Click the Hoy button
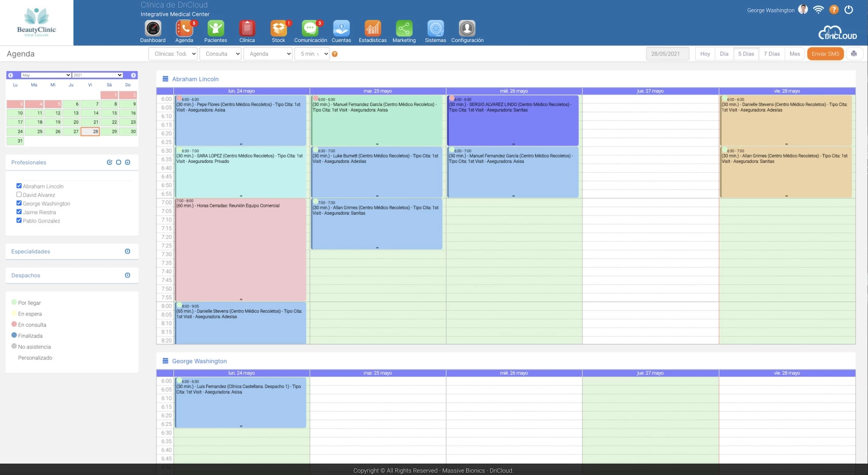This screenshot has height=475, width=868. point(705,53)
